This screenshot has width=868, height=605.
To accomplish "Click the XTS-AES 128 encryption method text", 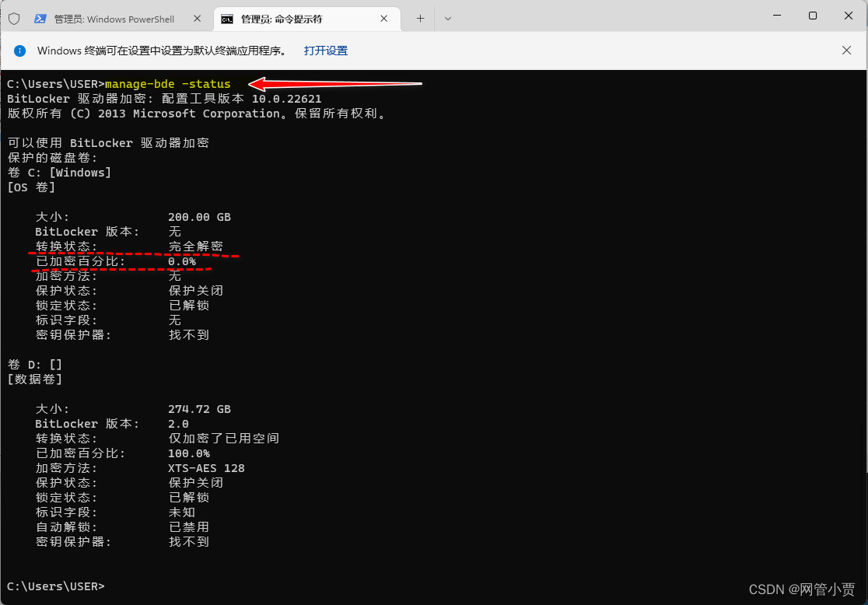I will (206, 467).
